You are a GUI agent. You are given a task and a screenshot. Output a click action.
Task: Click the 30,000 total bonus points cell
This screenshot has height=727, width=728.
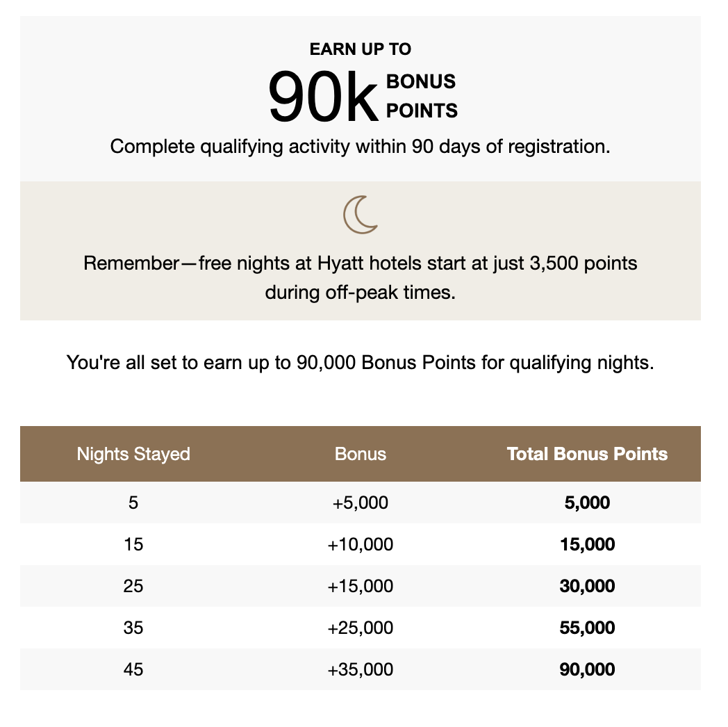click(x=587, y=586)
